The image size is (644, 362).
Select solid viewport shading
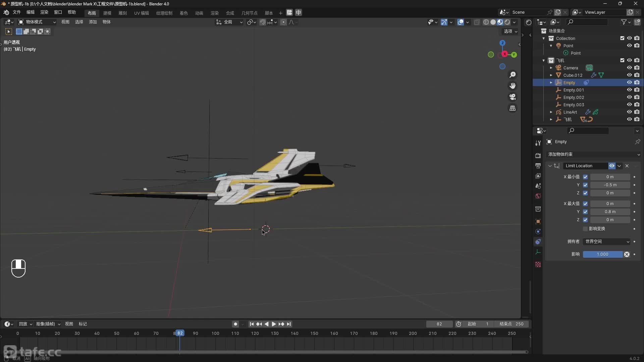pos(493,22)
